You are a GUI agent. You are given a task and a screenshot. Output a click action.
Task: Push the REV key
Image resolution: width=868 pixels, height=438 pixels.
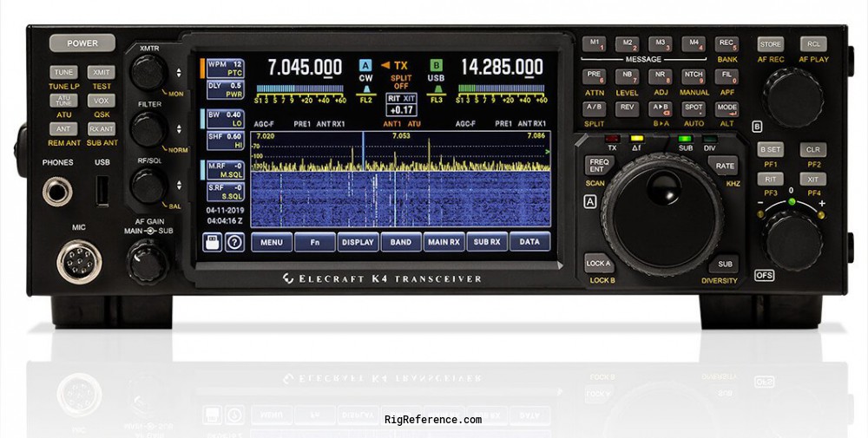click(x=628, y=108)
